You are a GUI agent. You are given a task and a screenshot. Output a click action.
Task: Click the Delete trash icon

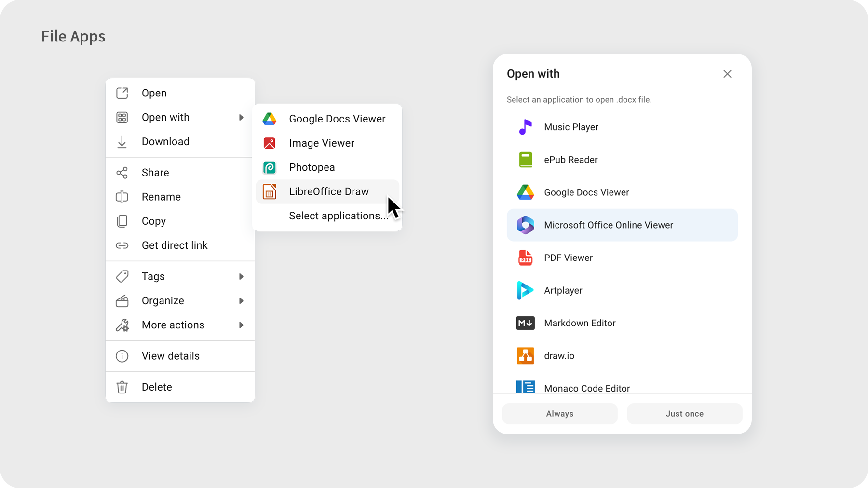coord(122,387)
